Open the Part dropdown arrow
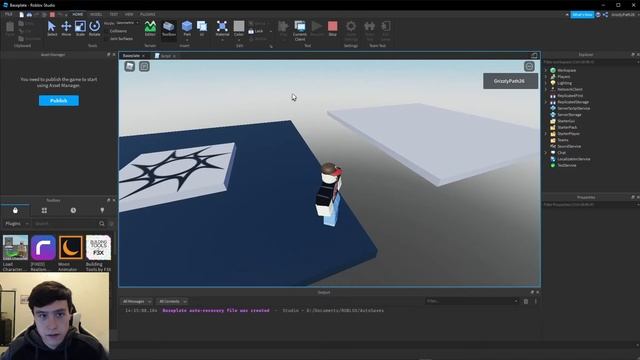The width and height of the screenshot is (640, 360). point(187,40)
